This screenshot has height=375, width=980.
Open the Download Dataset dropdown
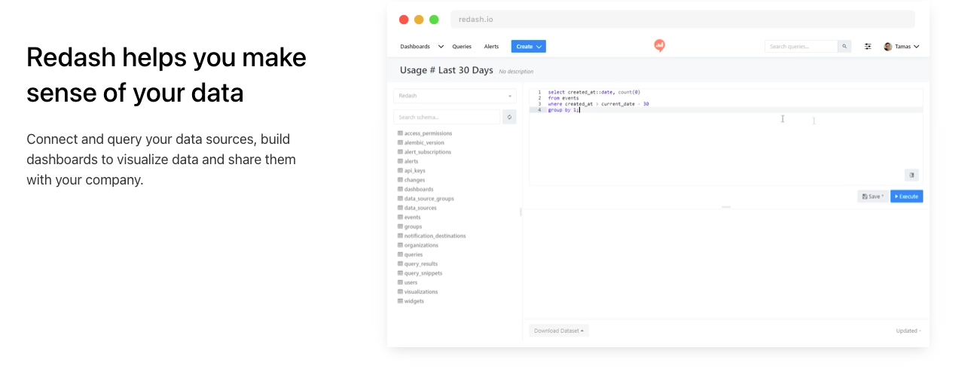pyautogui.click(x=558, y=331)
